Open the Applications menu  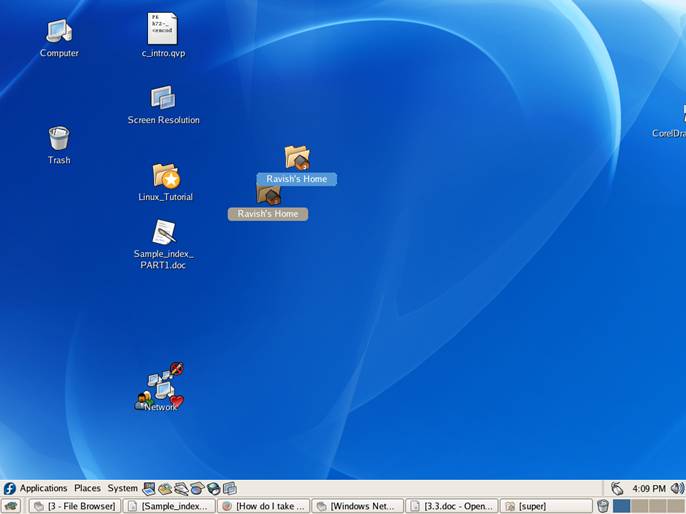pyautogui.click(x=43, y=488)
